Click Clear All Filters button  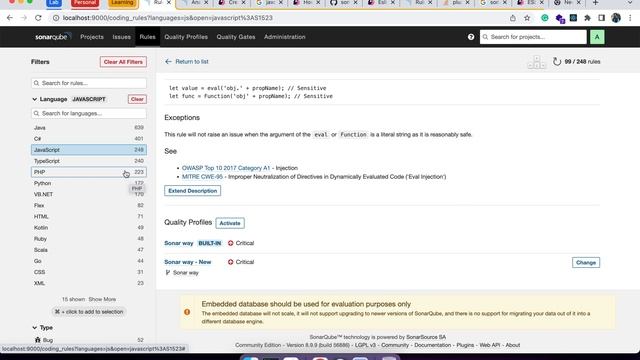coord(123,62)
